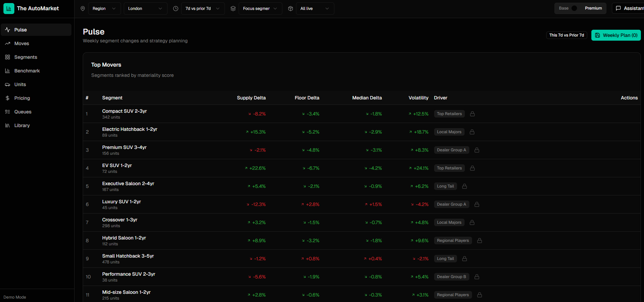Image resolution: width=644 pixels, height=302 pixels.
Task: Select the Crossover 1-3yr segment name
Action: tap(120, 220)
